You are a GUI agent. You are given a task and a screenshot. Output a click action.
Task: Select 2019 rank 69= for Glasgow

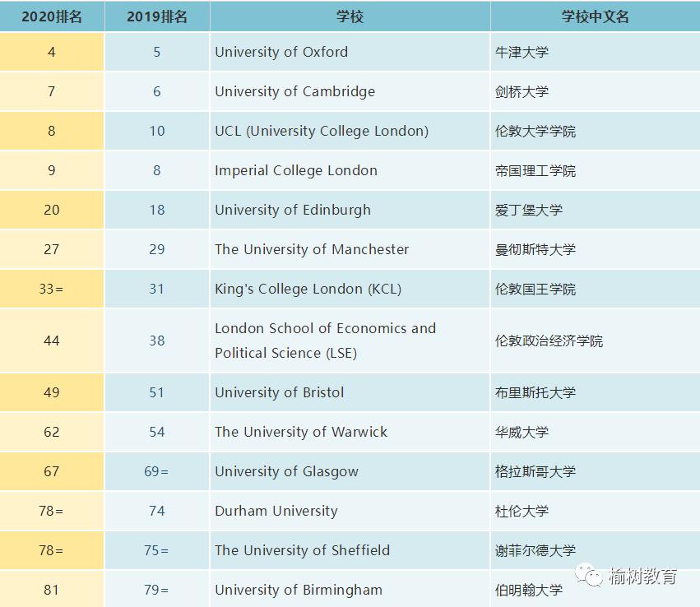pyautogui.click(x=157, y=471)
